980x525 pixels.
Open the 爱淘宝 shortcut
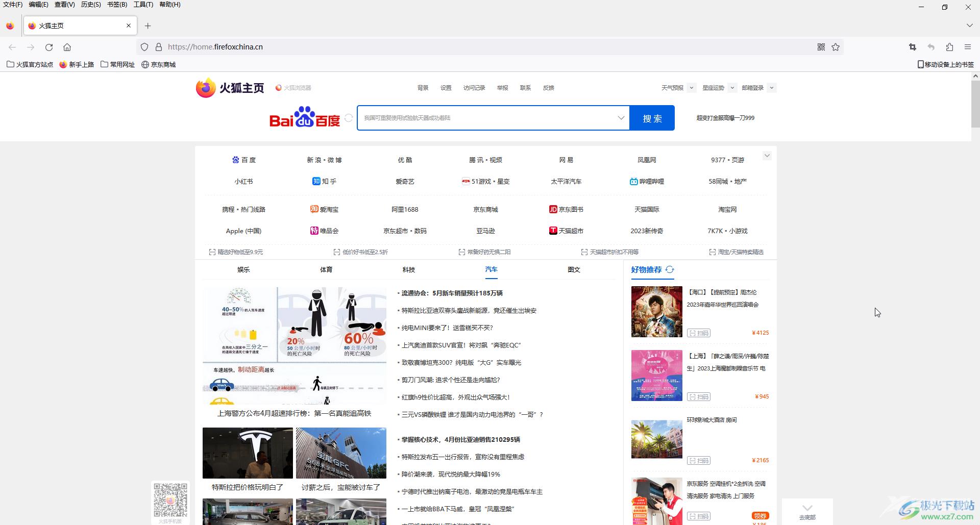324,209
